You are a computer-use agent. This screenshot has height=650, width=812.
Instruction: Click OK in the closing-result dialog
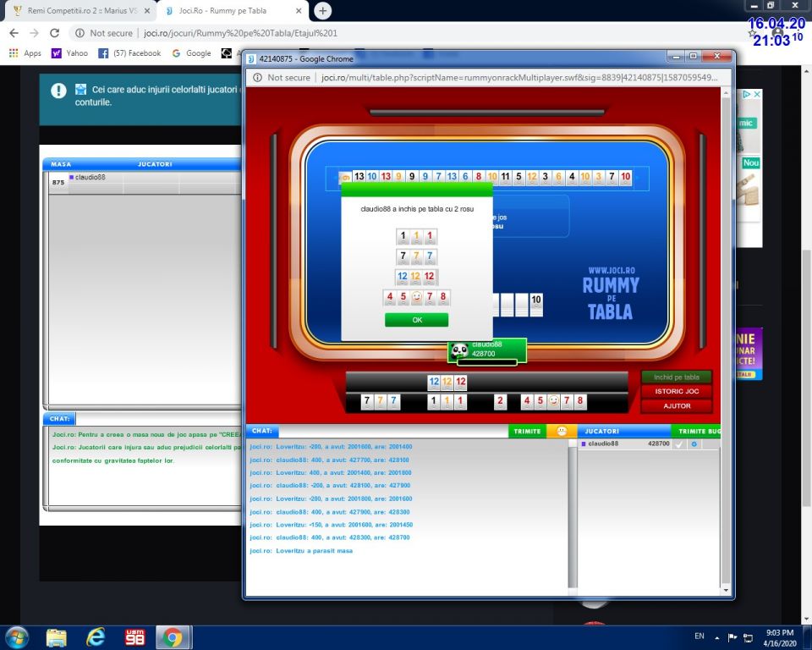(x=416, y=320)
